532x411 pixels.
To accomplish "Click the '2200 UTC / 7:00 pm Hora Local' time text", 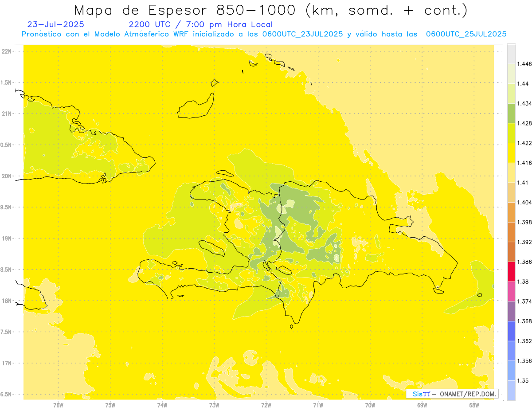I will pyautogui.click(x=201, y=25).
